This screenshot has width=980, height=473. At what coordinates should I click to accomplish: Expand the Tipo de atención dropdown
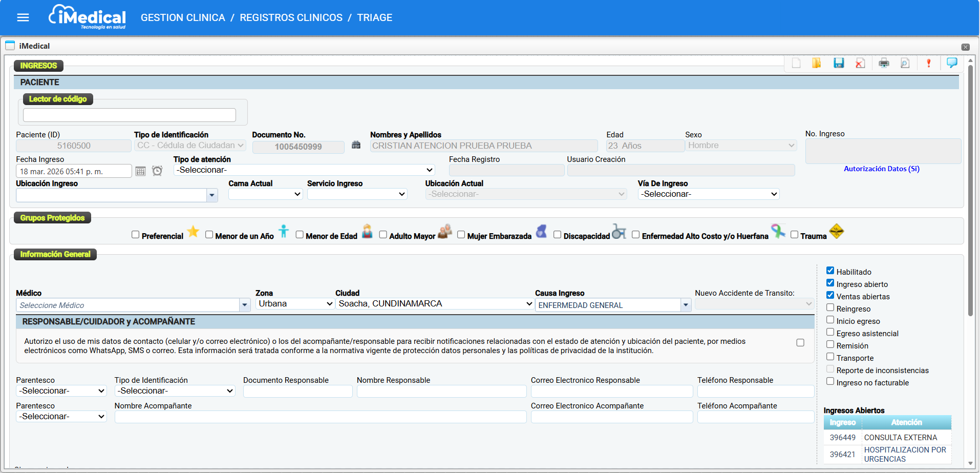304,170
